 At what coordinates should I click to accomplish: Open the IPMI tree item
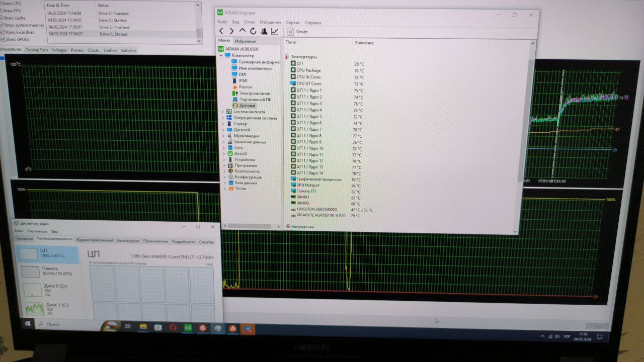[239, 80]
